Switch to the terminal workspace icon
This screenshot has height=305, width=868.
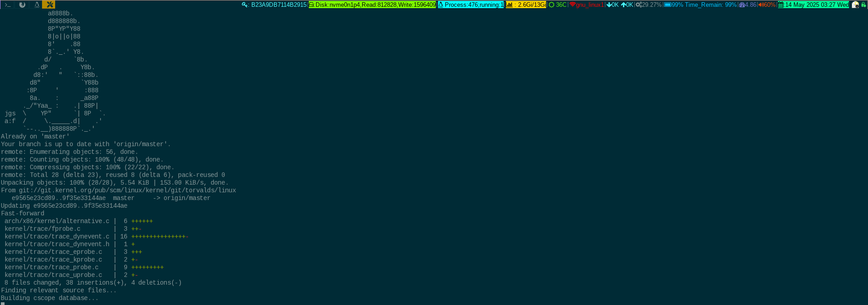pyautogui.click(x=7, y=5)
